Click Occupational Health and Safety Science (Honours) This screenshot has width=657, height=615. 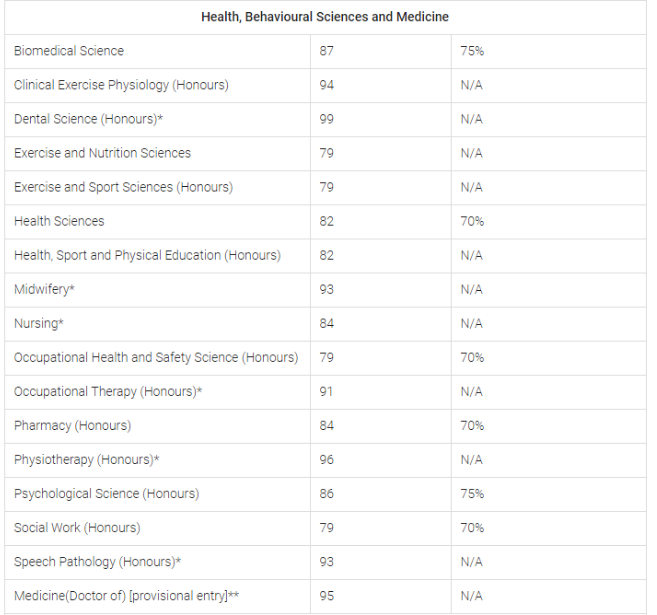point(156,357)
